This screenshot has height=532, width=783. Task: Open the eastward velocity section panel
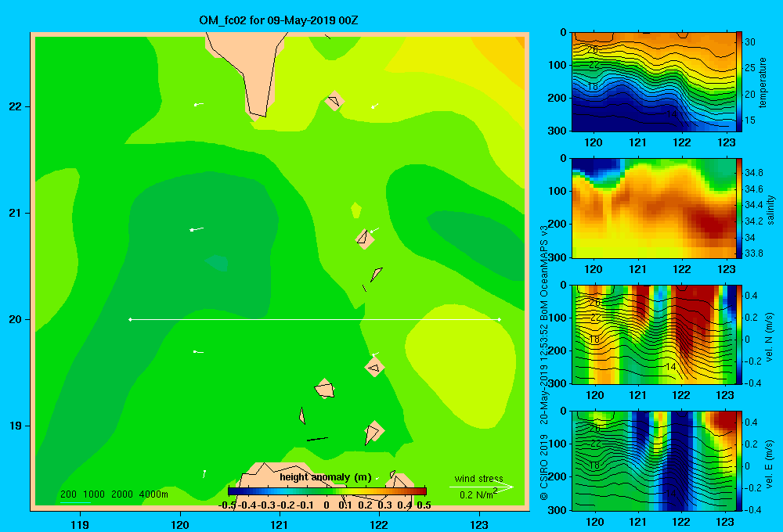(x=653, y=461)
